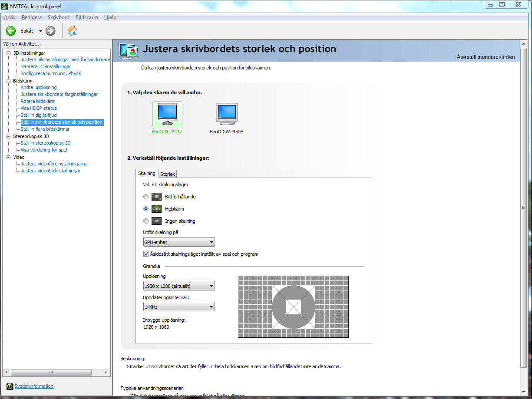Switch to the Storlek tab

tap(168, 174)
